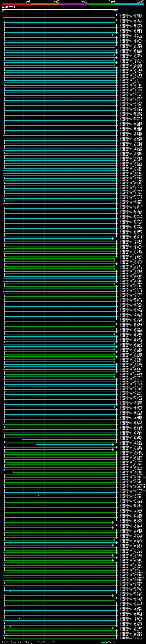146x644 pixels.
Task: Open the UniRef100_B2ZYT7 entry
Action: pyautogui.click(x=131, y=27)
